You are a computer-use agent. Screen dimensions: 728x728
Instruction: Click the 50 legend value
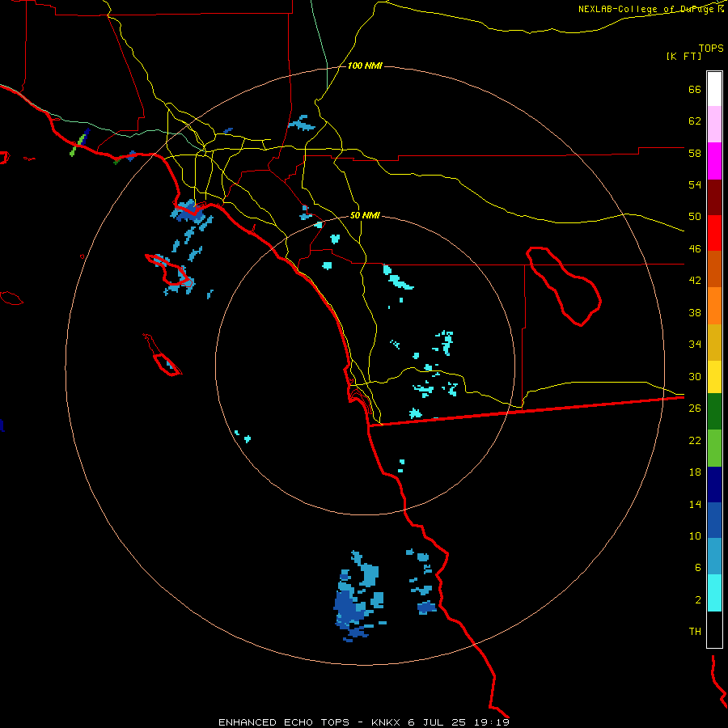[x=695, y=217]
